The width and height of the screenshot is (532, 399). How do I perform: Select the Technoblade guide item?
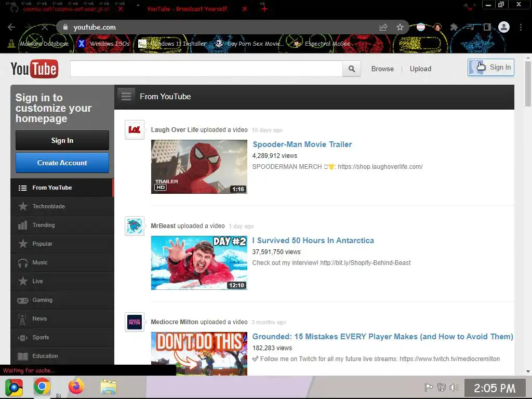(62, 206)
